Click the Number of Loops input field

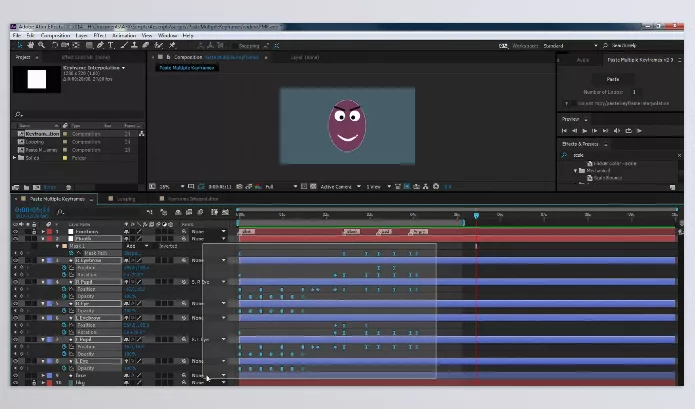click(x=636, y=92)
